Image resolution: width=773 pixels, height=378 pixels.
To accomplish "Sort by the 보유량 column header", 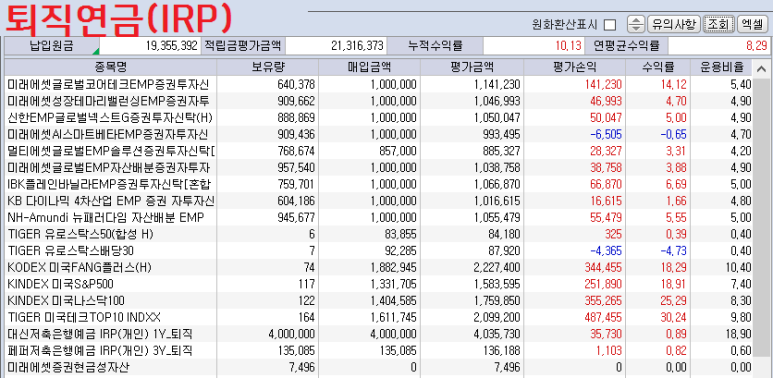I will 268,67.
